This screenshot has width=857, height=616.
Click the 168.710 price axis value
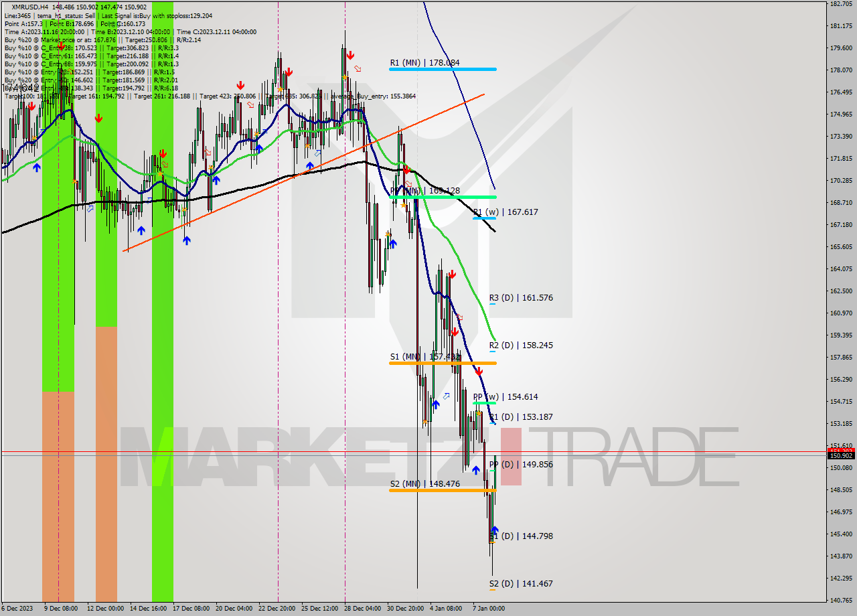(x=840, y=202)
